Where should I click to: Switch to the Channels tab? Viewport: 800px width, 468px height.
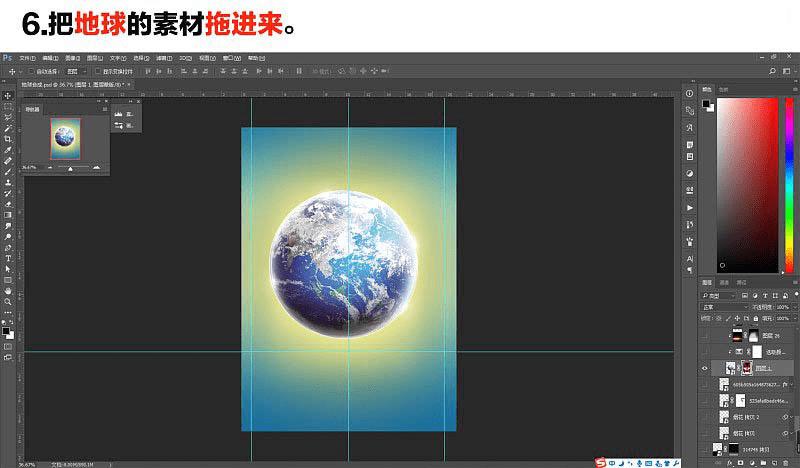tap(724, 282)
